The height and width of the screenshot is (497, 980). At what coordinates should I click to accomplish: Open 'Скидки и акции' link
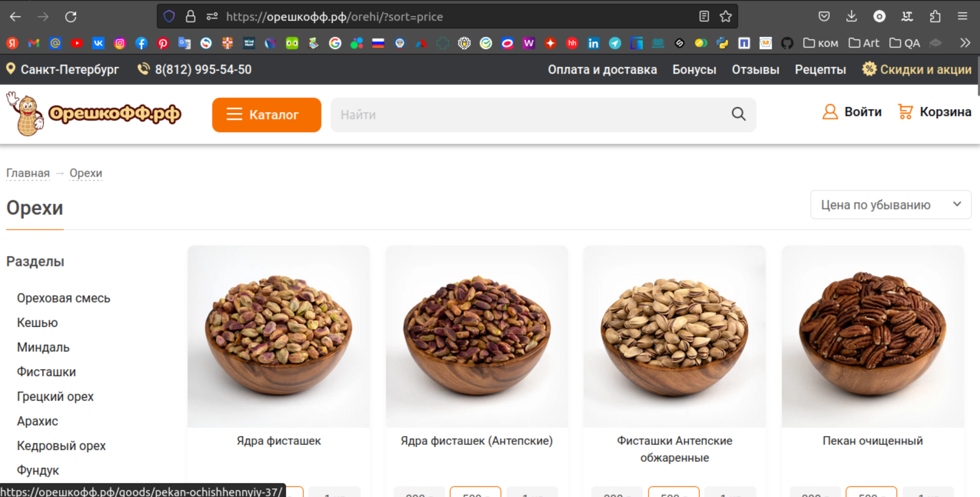[916, 69]
